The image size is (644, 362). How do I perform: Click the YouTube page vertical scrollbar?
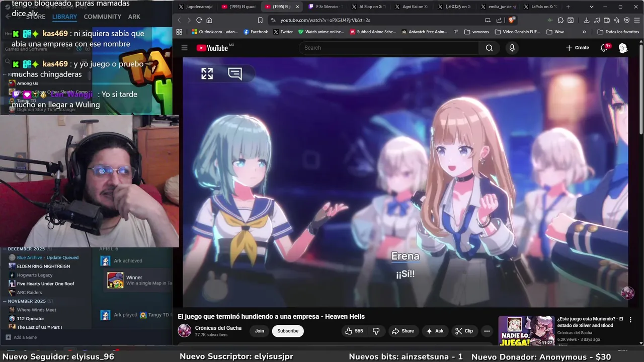[640, 90]
